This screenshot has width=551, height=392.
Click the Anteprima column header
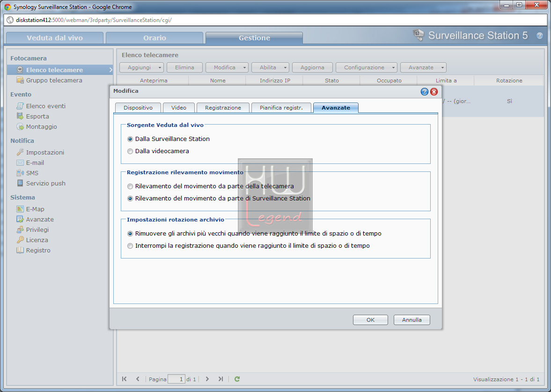[153, 81]
